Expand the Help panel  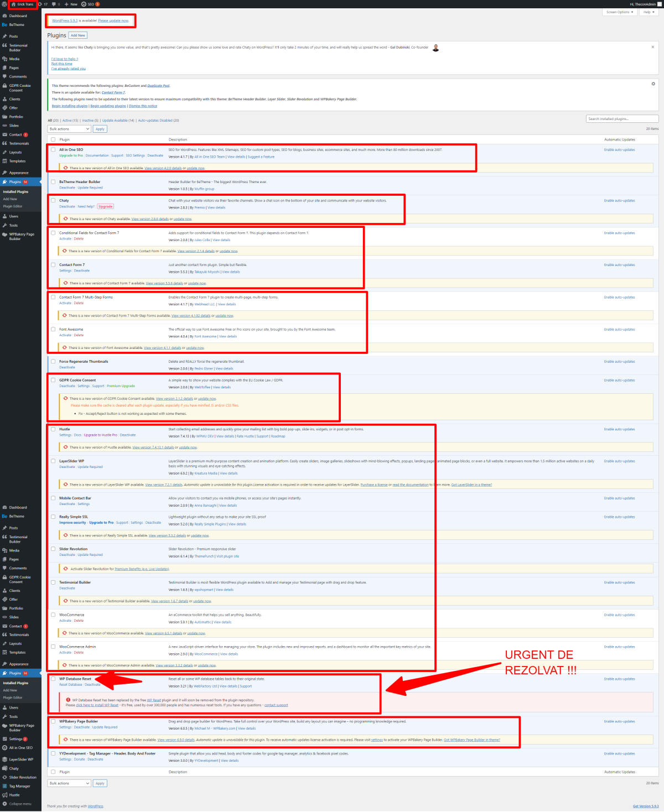(648, 12)
